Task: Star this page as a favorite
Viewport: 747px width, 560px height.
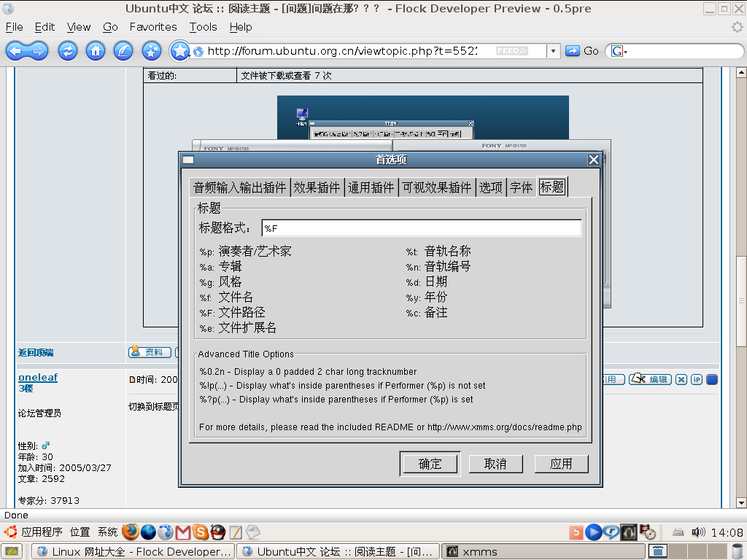Action: pos(180,51)
